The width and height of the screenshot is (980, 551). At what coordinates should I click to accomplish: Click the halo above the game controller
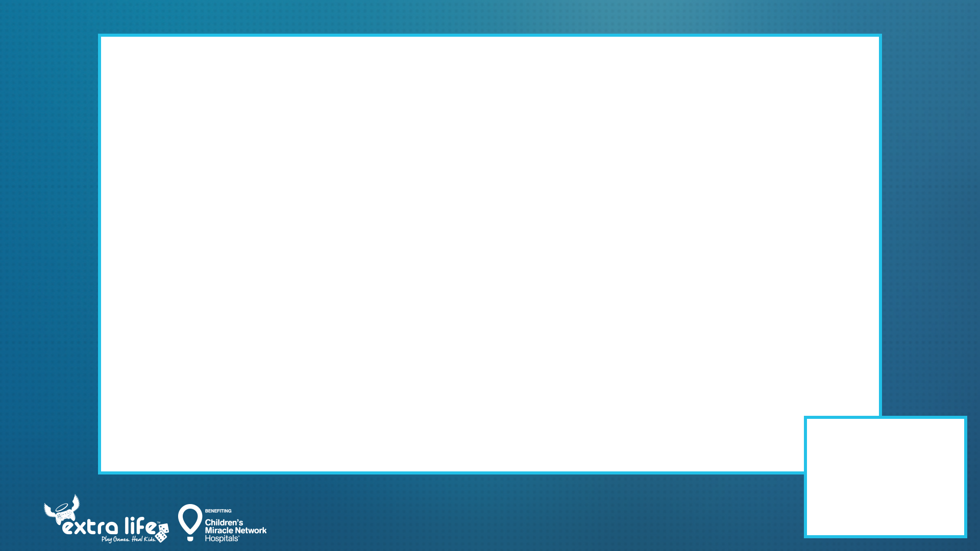(x=62, y=508)
